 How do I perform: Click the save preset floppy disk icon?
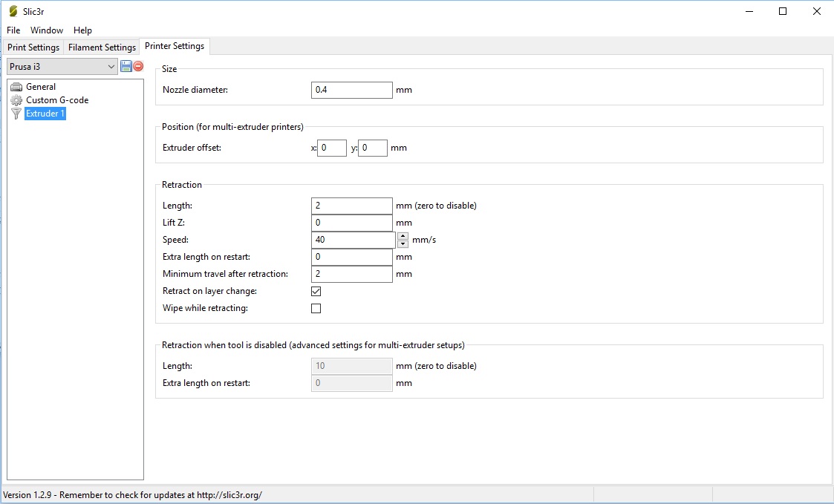[126, 67]
